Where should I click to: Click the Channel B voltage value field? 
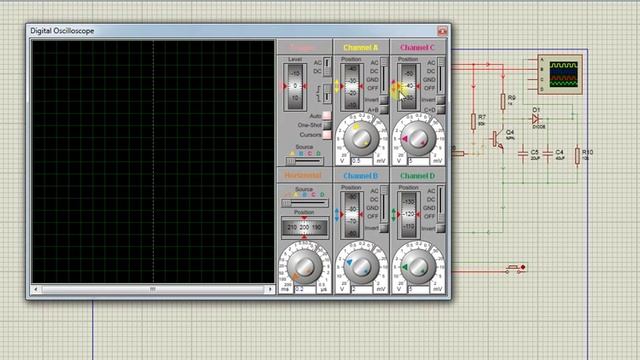click(362, 289)
